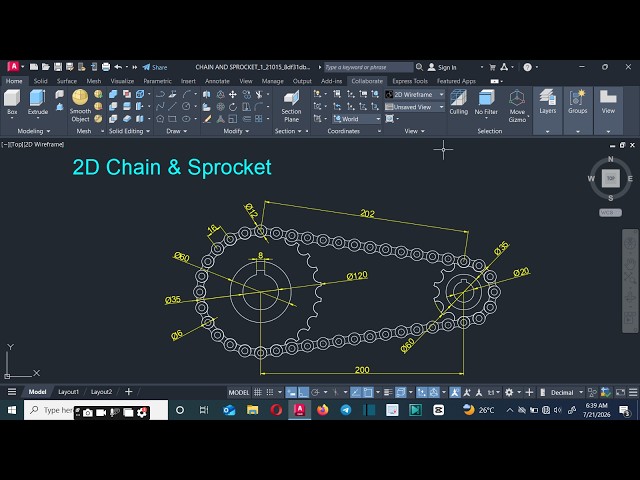Viewport: 640px width, 480px height.
Task: Toggle lineweight display in status bar
Action: click(388, 392)
